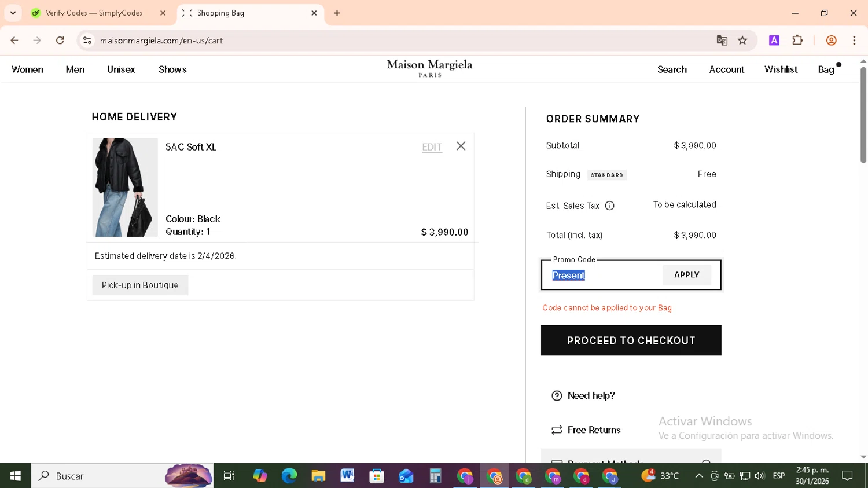Bookmark this page with the star icon
868x488 pixels.
pyautogui.click(x=742, y=41)
